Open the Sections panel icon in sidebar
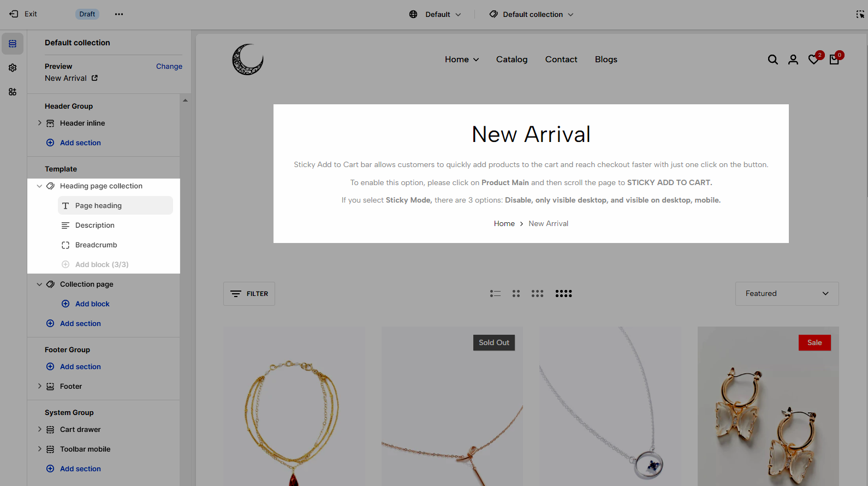The width and height of the screenshot is (868, 486). coord(13,44)
